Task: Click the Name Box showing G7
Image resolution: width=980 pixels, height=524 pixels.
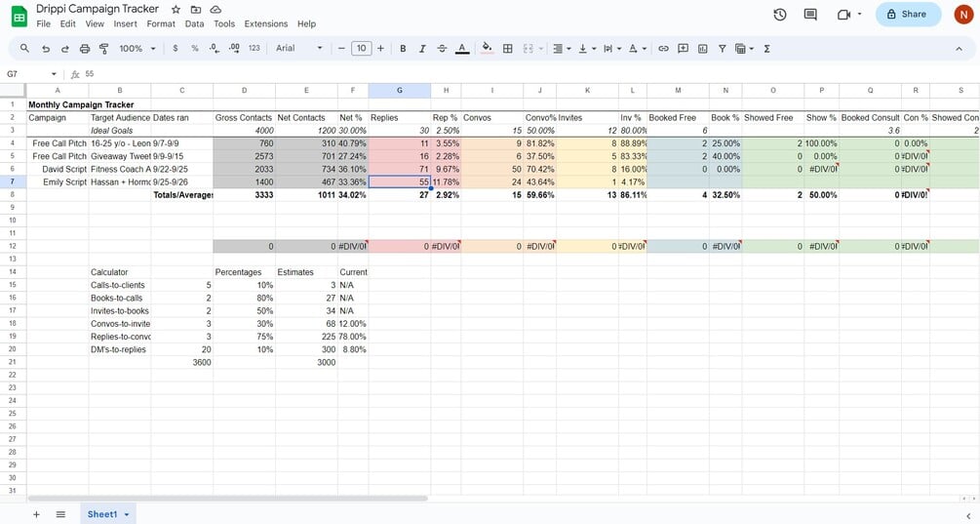Action: pyautogui.click(x=31, y=74)
